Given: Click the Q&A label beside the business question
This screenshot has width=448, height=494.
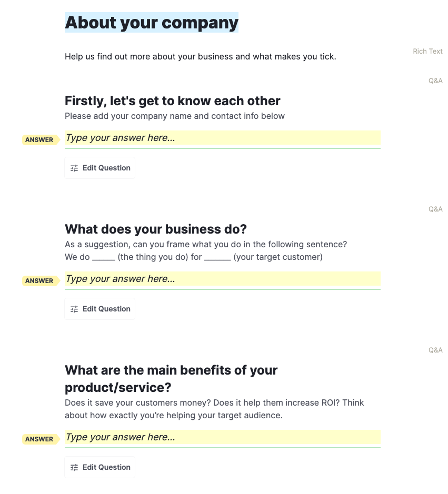Looking at the screenshot, I should pos(435,209).
